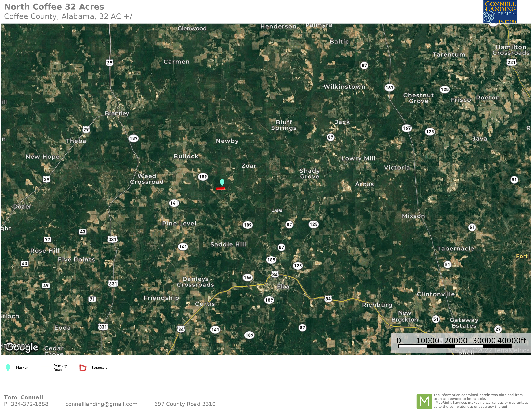Image resolution: width=532 pixels, height=411 pixels.
Task: Click the green MapRight M logo
Action: 424,401
